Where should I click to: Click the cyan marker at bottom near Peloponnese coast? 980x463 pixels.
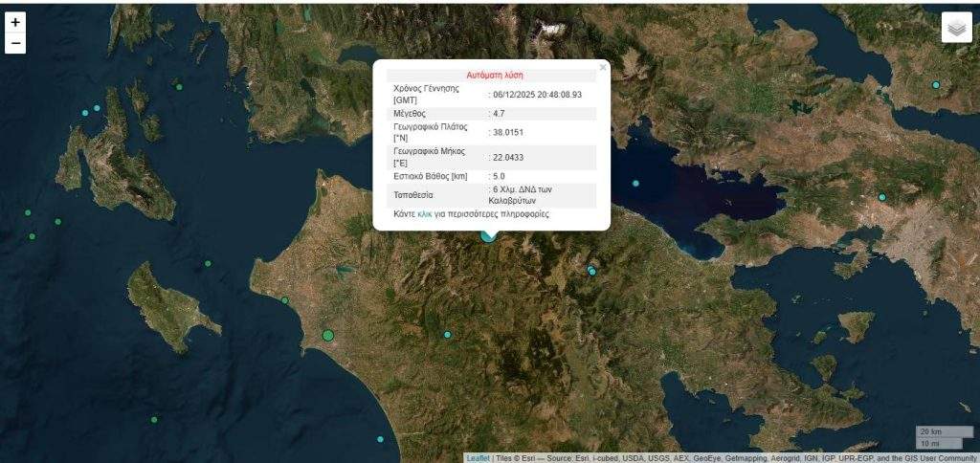[380, 439]
